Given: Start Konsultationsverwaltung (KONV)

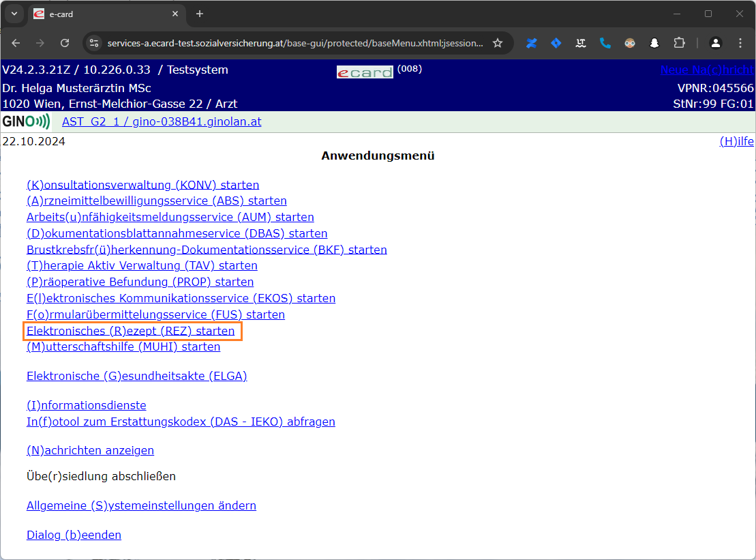Looking at the screenshot, I should [x=142, y=185].
